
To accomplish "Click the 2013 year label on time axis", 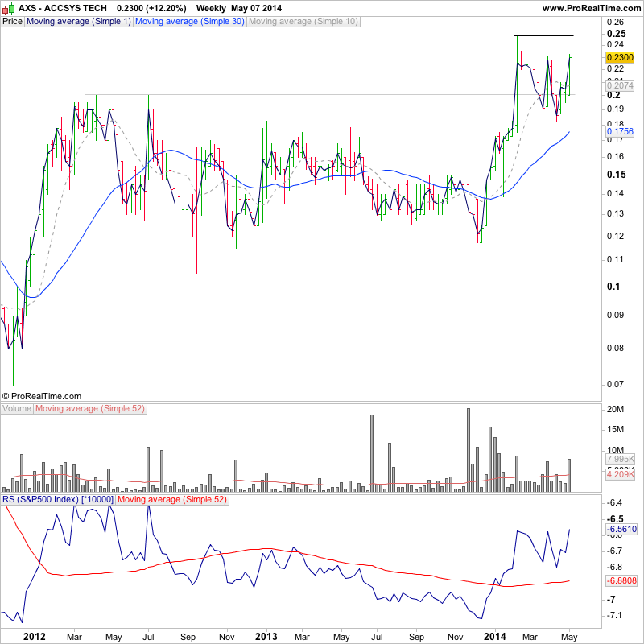I will click(x=266, y=637).
